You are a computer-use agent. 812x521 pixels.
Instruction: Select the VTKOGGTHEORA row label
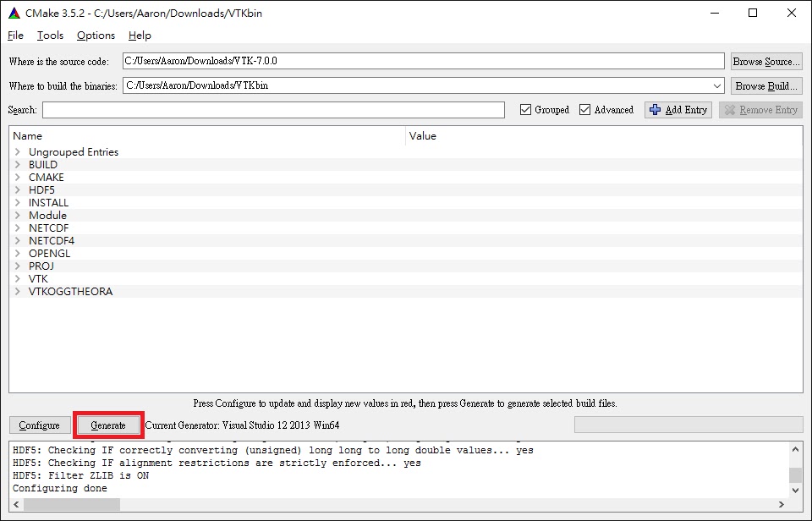click(70, 292)
